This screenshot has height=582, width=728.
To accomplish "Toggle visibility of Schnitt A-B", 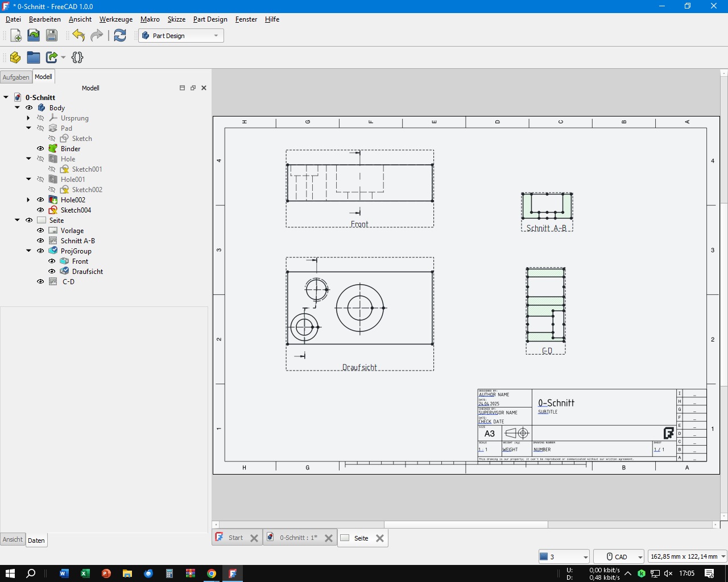I will tap(40, 240).
